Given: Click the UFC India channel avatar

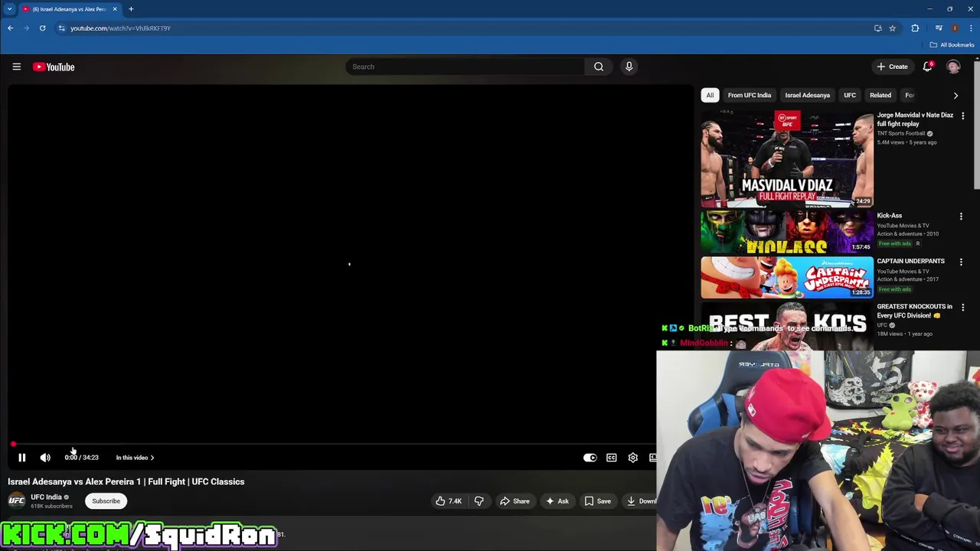Looking at the screenshot, I should click(x=16, y=501).
